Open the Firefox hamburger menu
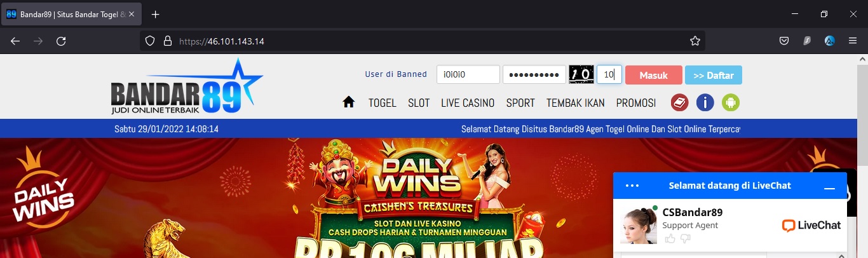The image size is (868, 258). pos(853,41)
